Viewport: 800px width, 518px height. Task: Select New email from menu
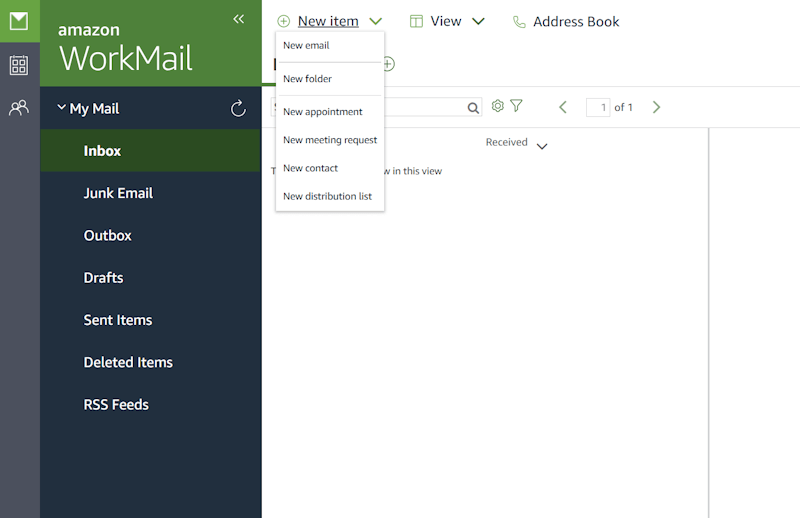point(306,46)
